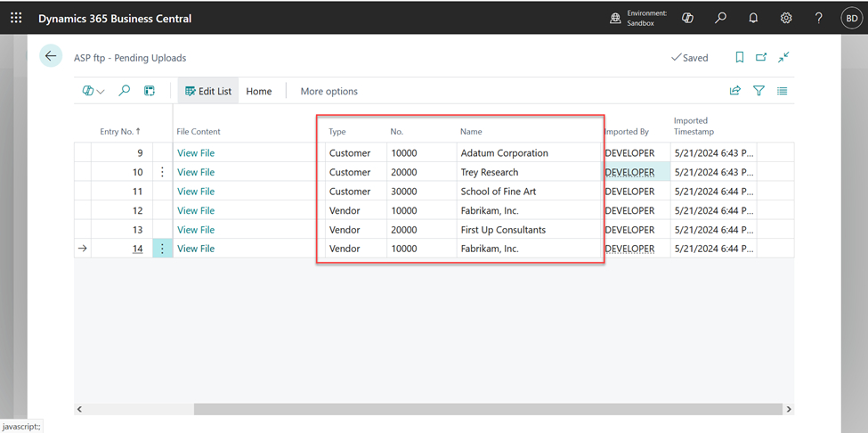
Task: Open View File for entry 11
Action: pos(196,192)
